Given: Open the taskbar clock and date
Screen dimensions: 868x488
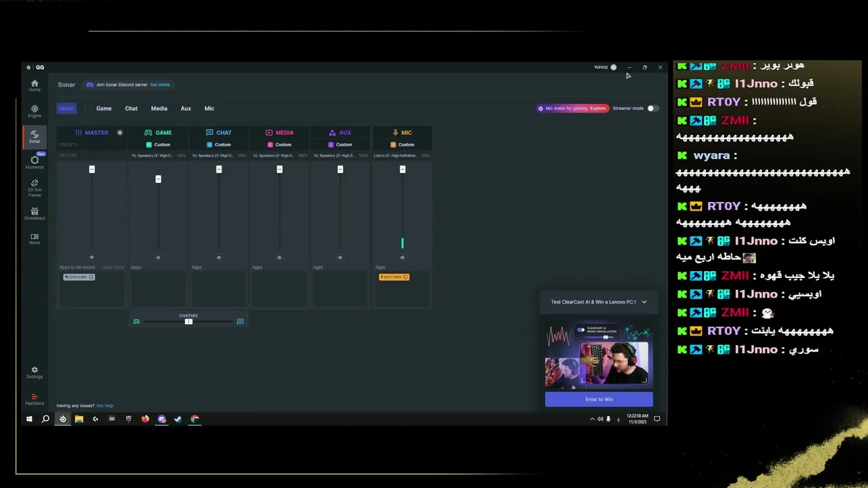Looking at the screenshot, I should coord(637,419).
